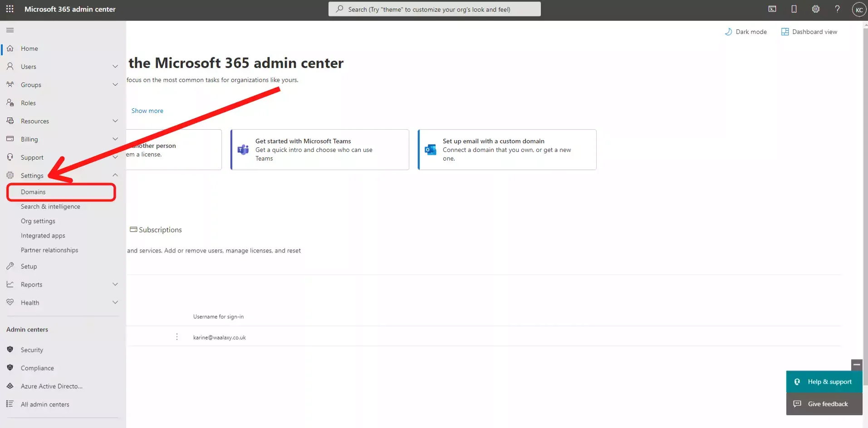Expand the Users menu chevron
The width and height of the screenshot is (868, 428).
click(x=115, y=67)
